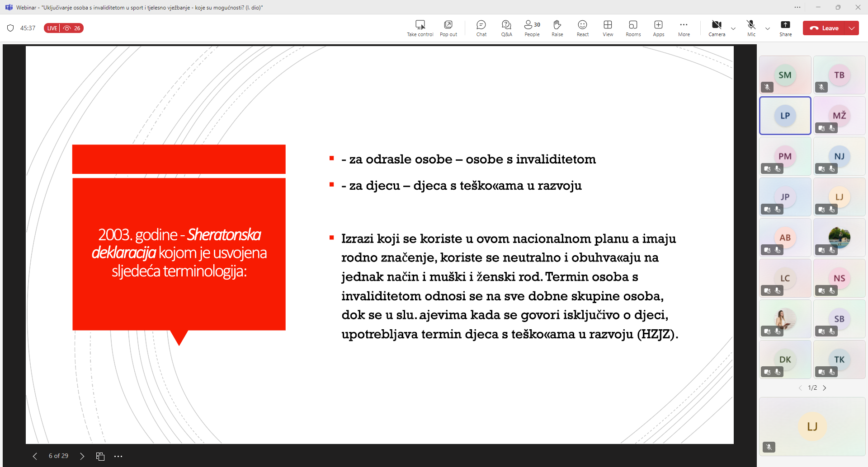The width and height of the screenshot is (868, 467).
Task: Expand Mic options dropdown
Action: 768,28
